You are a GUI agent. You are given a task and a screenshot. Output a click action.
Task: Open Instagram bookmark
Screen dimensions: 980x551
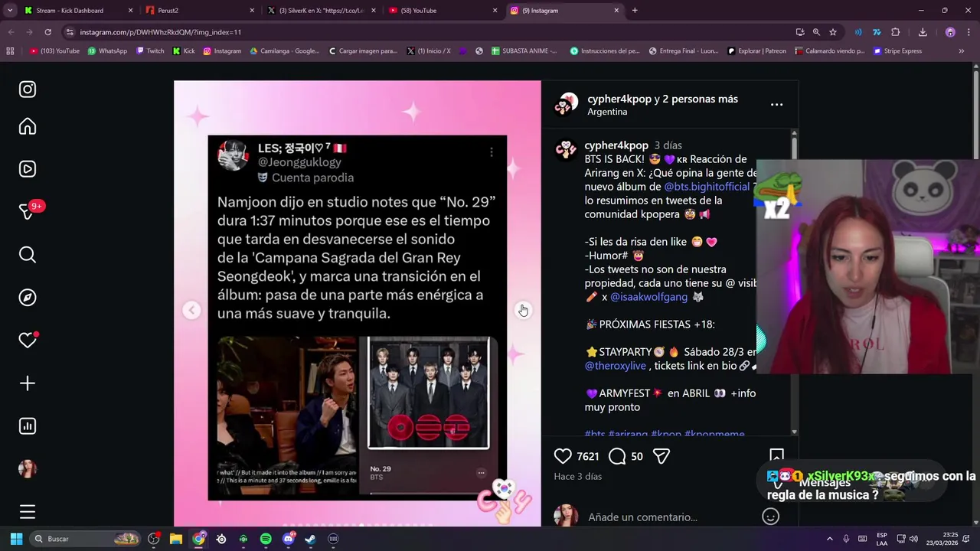222,51
